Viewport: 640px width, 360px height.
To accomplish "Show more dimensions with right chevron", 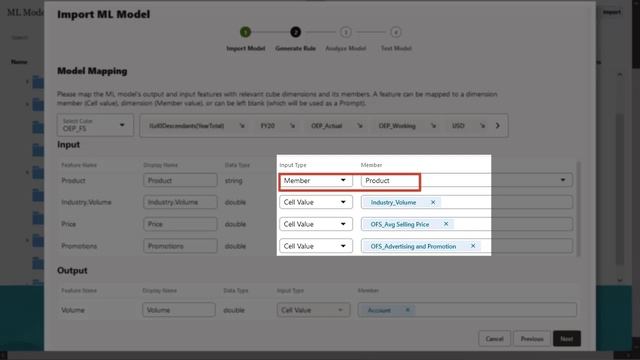I will [x=498, y=126].
